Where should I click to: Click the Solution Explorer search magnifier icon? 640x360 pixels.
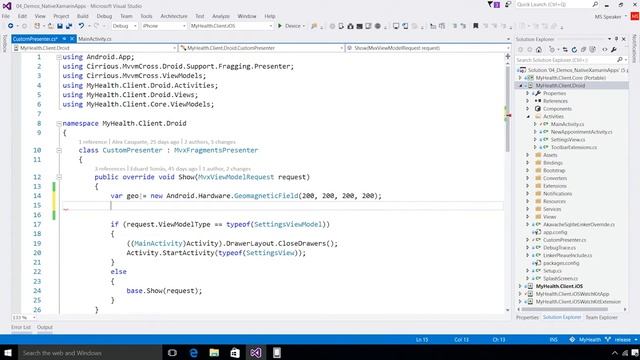[620, 60]
